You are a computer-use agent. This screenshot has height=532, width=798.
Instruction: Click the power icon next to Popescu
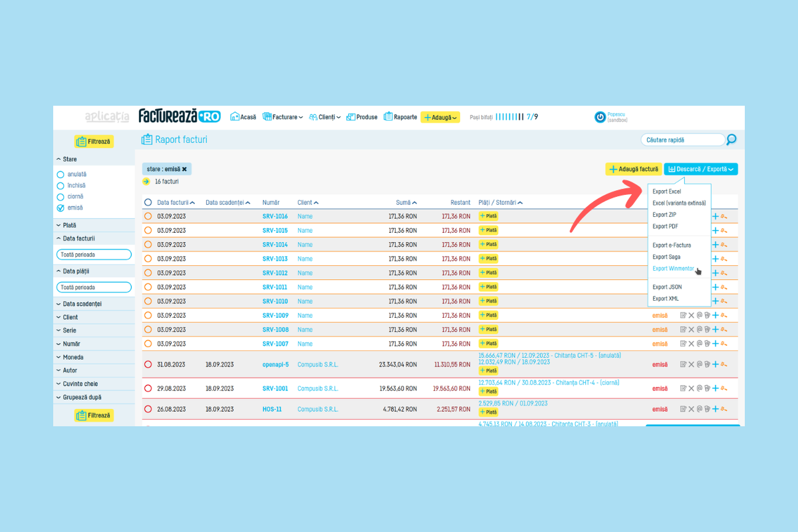pyautogui.click(x=600, y=117)
